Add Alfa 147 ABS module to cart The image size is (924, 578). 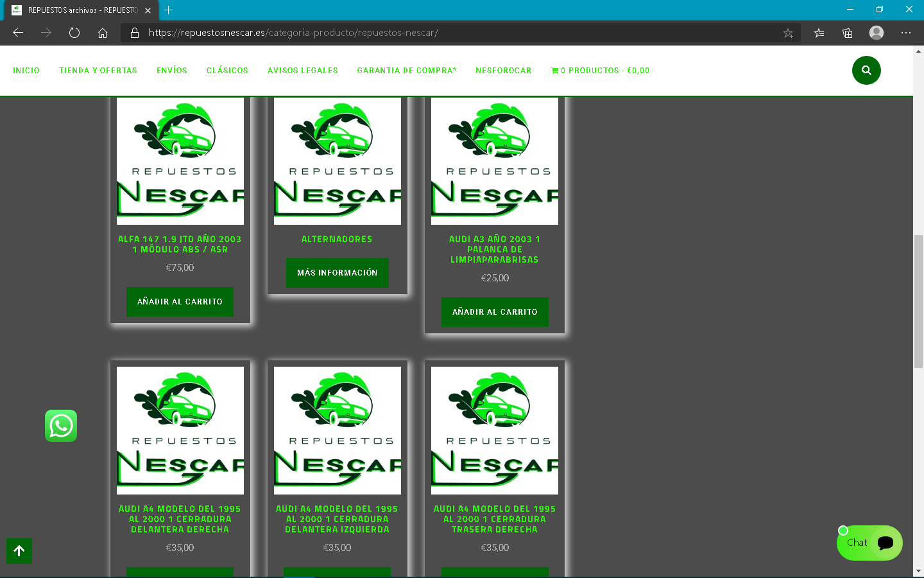[180, 302]
